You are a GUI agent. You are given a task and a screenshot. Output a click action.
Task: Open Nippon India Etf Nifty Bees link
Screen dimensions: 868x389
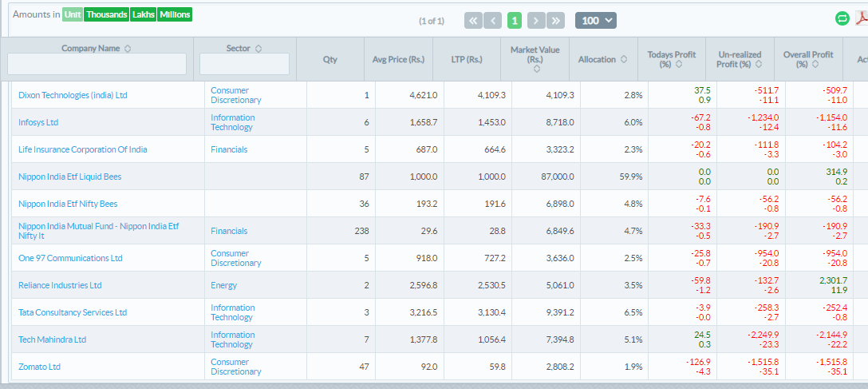pyautogui.click(x=68, y=204)
